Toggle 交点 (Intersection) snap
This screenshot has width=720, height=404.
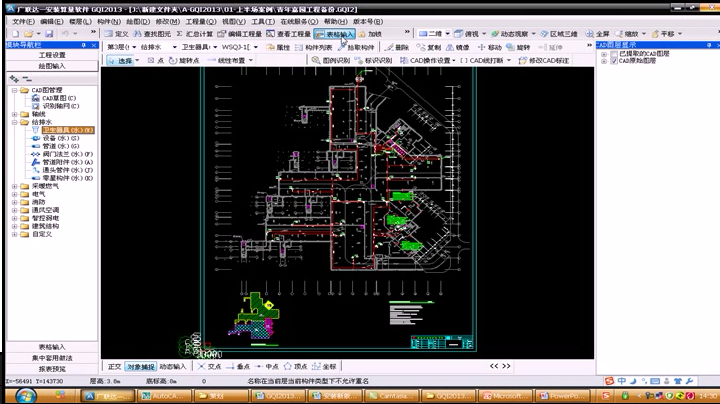coord(209,366)
